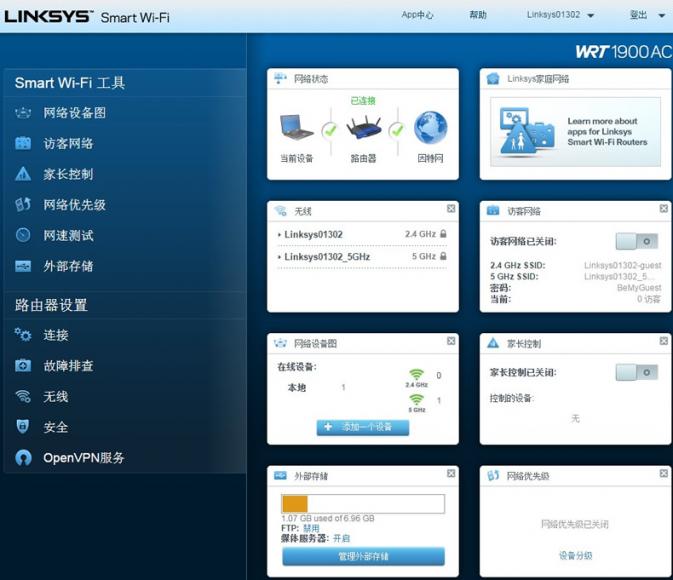Toggle the guest network 访客网络 switch

tap(637, 241)
